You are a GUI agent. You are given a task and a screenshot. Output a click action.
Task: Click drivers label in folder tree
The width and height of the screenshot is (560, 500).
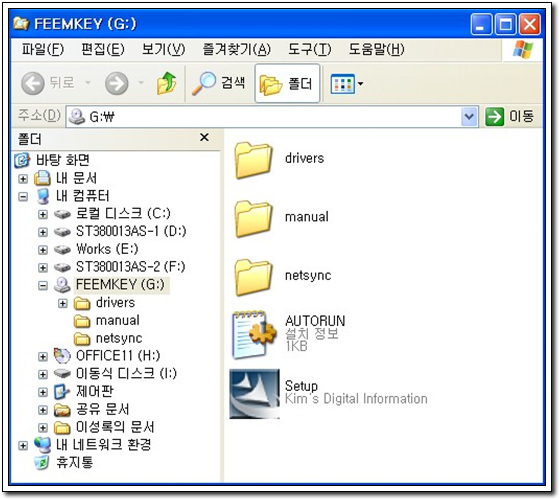pyautogui.click(x=115, y=303)
